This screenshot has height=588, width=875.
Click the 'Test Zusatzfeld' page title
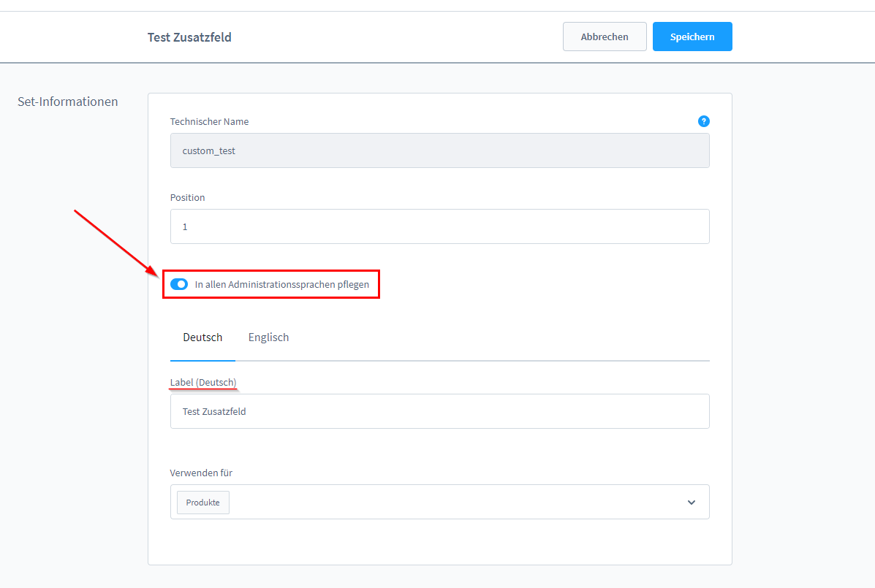pyautogui.click(x=189, y=37)
